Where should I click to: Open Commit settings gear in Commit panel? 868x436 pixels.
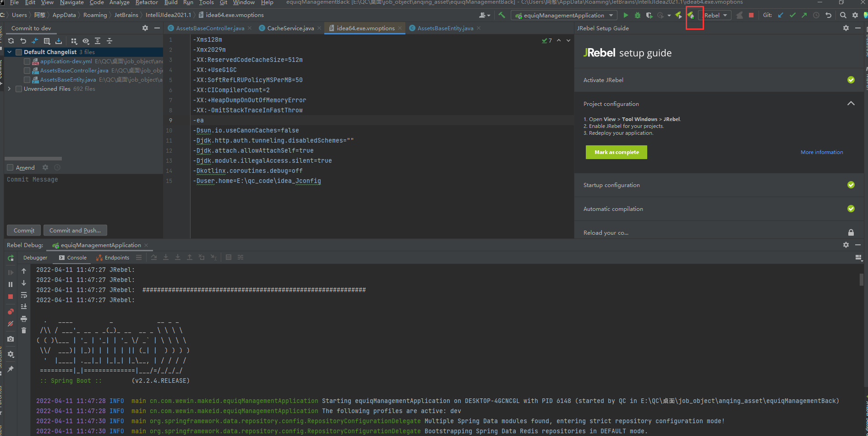point(145,28)
